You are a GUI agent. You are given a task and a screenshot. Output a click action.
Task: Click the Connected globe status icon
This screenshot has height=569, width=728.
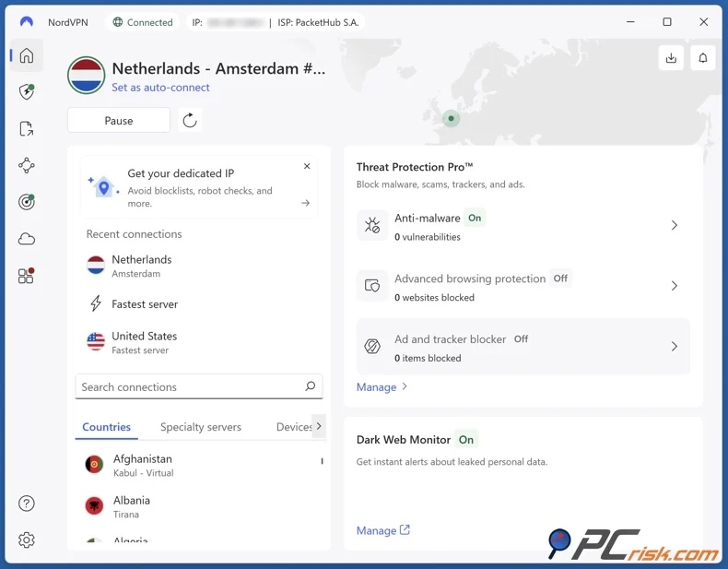point(118,22)
